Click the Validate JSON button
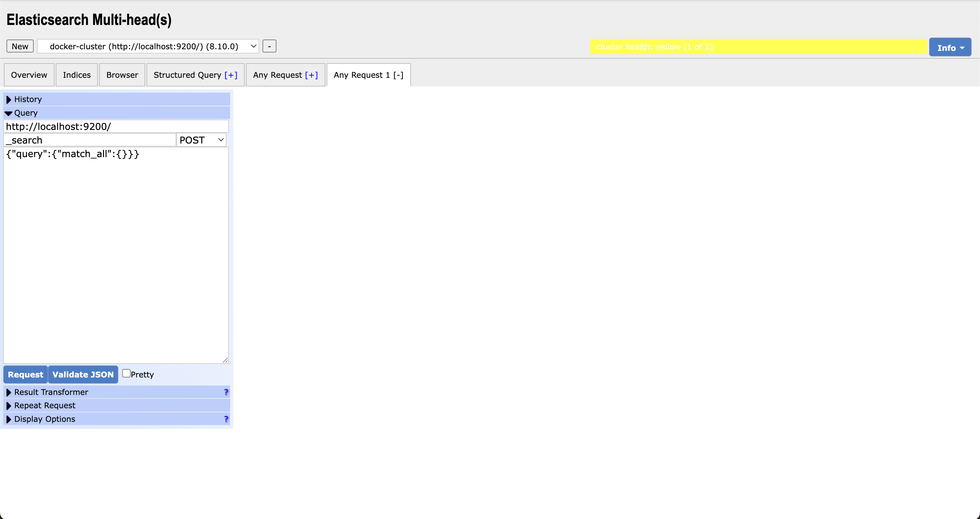980x519 pixels. [x=83, y=375]
